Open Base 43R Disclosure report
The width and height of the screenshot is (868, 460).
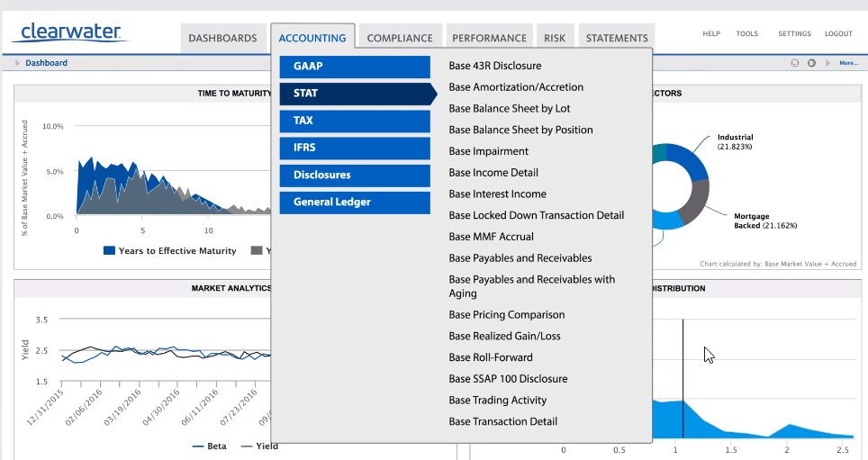tap(495, 66)
